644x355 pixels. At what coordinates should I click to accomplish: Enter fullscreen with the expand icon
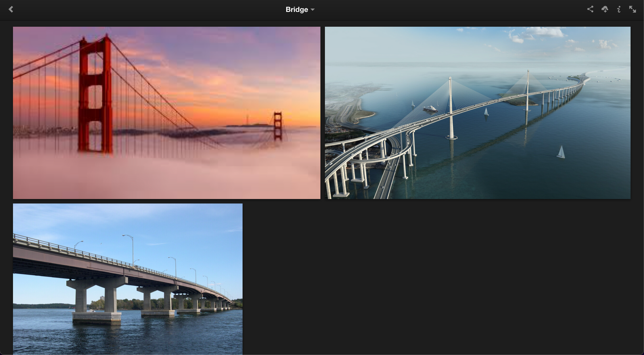pyautogui.click(x=632, y=9)
